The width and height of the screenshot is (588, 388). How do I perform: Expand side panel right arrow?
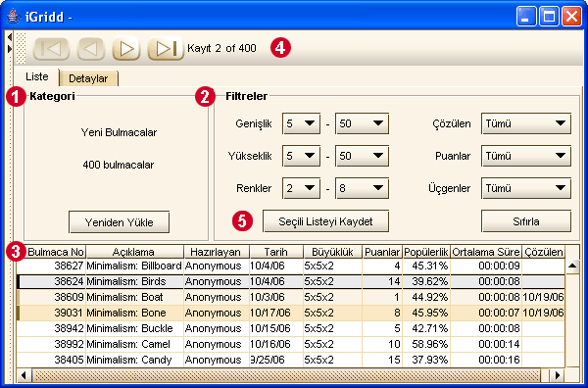click(x=10, y=49)
